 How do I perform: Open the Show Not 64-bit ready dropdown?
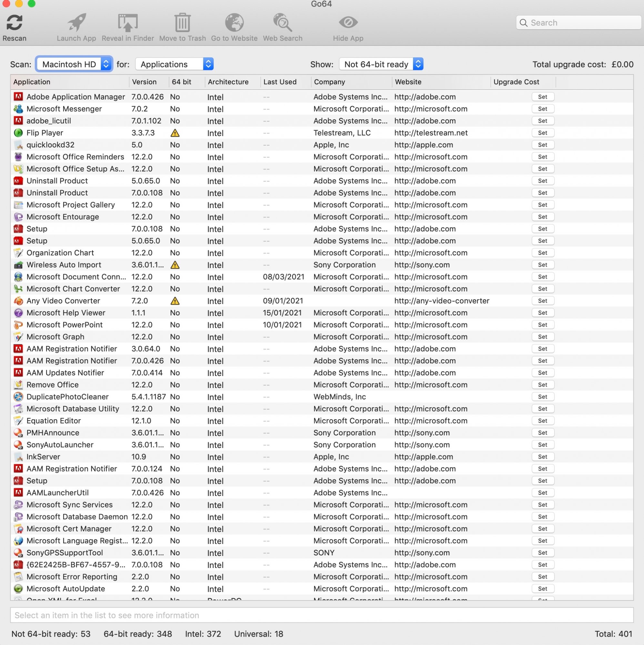click(381, 64)
